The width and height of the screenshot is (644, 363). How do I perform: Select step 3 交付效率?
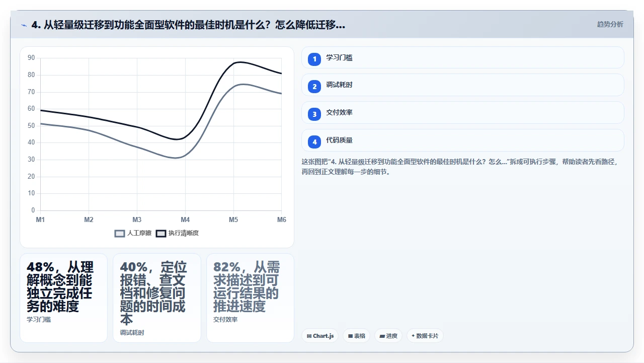coord(462,112)
